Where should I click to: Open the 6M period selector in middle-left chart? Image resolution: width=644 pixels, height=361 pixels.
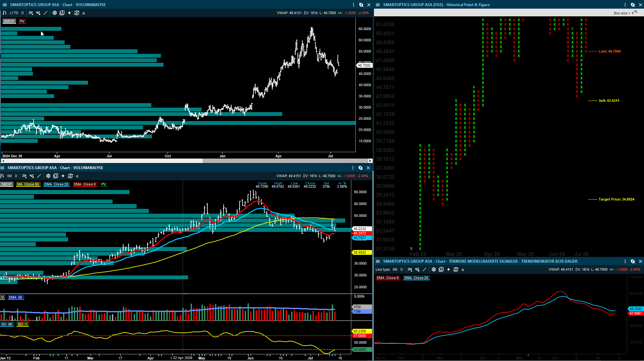pos(10,176)
